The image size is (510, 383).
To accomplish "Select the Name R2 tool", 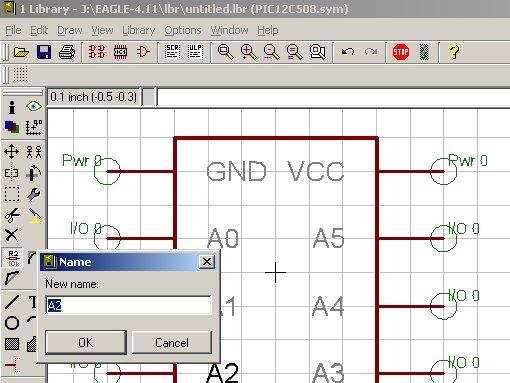I will tap(13, 258).
